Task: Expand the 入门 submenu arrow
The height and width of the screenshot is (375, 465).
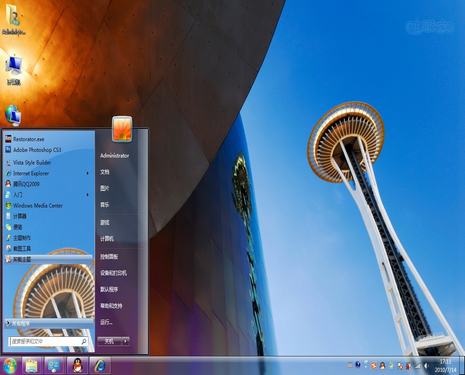Action: (x=87, y=195)
